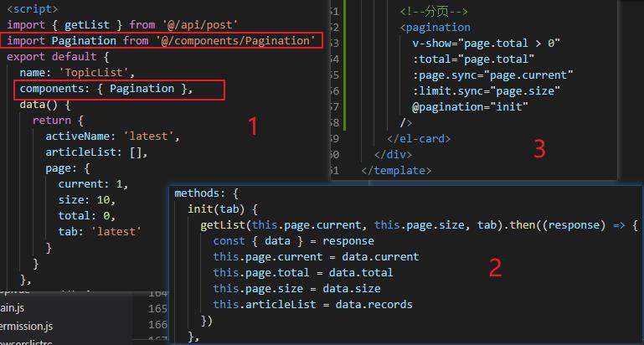
Task: Click the closing </template> tag
Action: [396, 171]
